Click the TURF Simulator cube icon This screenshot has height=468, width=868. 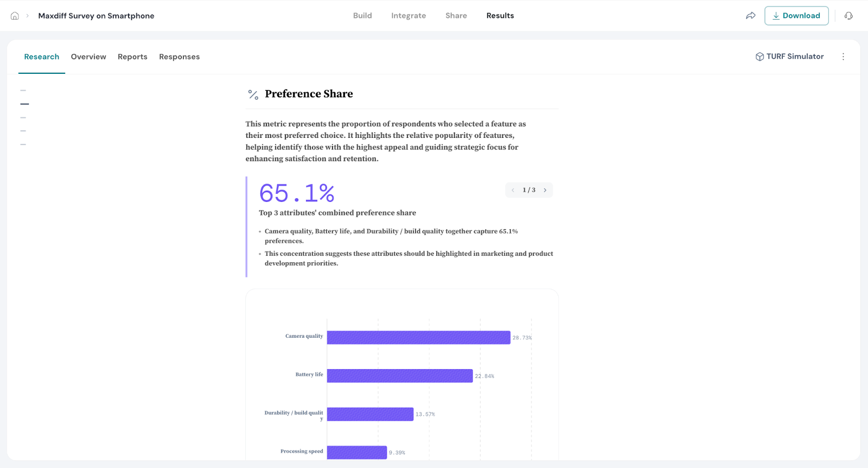pos(759,57)
